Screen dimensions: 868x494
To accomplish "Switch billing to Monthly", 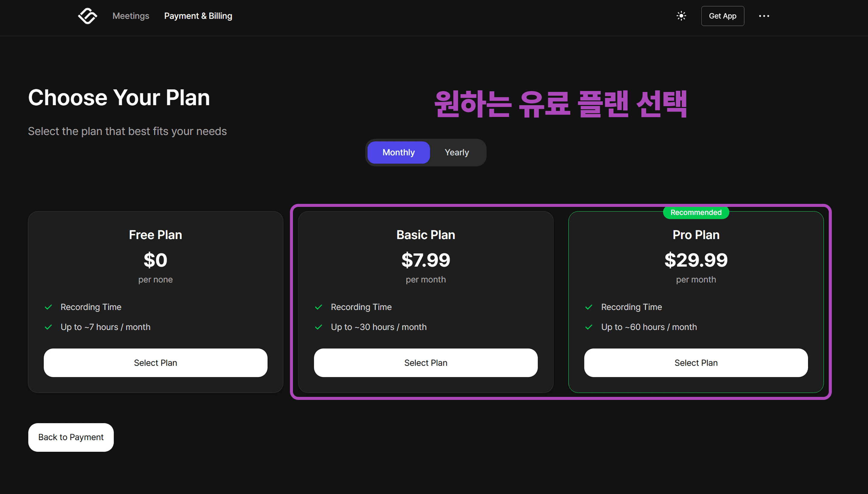I will coord(398,152).
